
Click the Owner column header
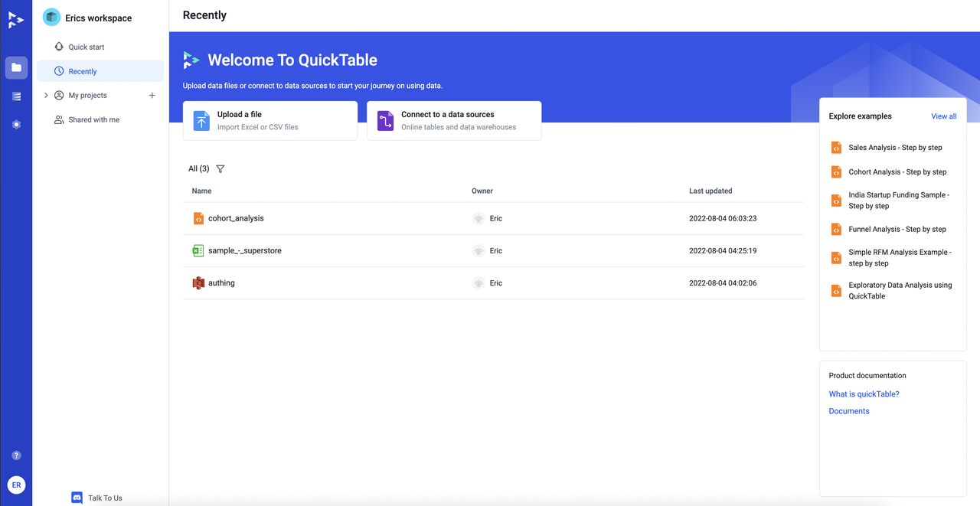(482, 191)
